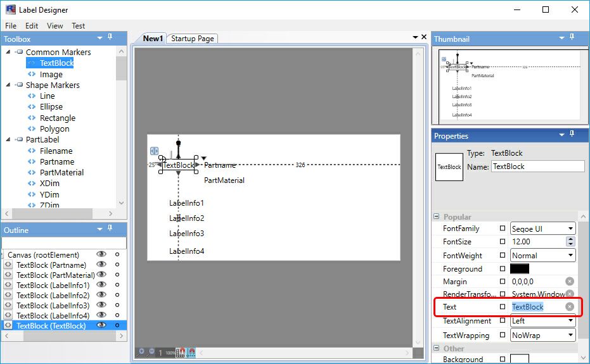The height and width of the screenshot is (364, 590).
Task: Toggle lock circle for TextBlock (Partname)
Action: click(117, 265)
